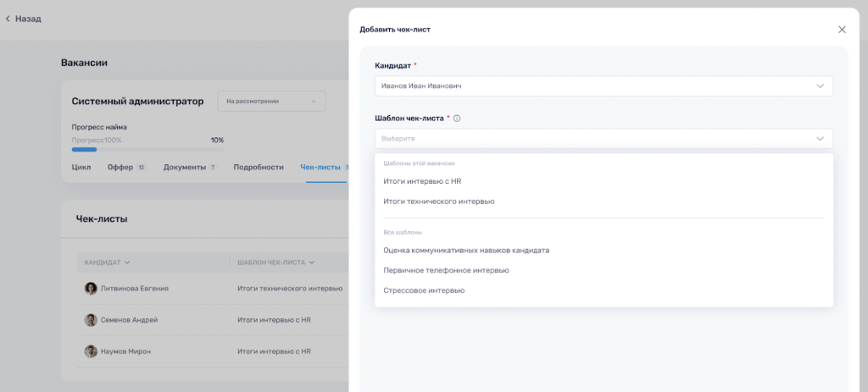
Task: Open the На рассмотрении status dropdown
Action: (271, 102)
